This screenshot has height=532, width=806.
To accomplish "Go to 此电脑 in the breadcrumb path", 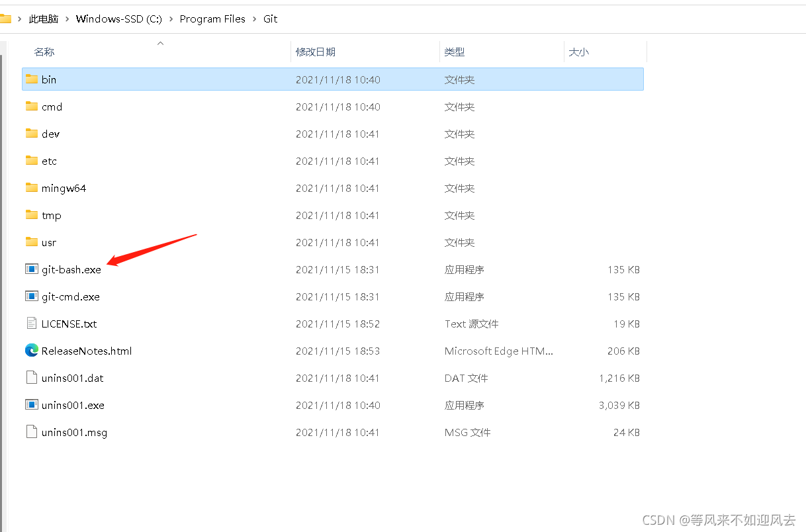I will [x=44, y=19].
